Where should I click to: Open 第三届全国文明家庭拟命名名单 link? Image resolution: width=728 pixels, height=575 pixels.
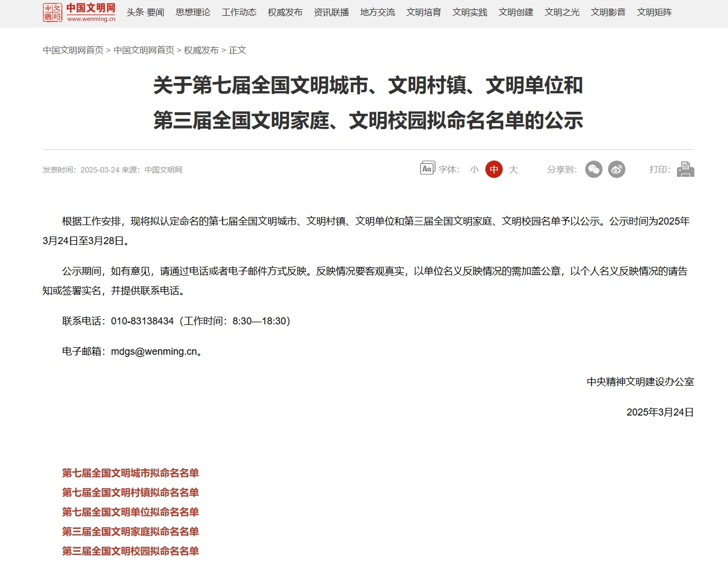click(x=130, y=532)
